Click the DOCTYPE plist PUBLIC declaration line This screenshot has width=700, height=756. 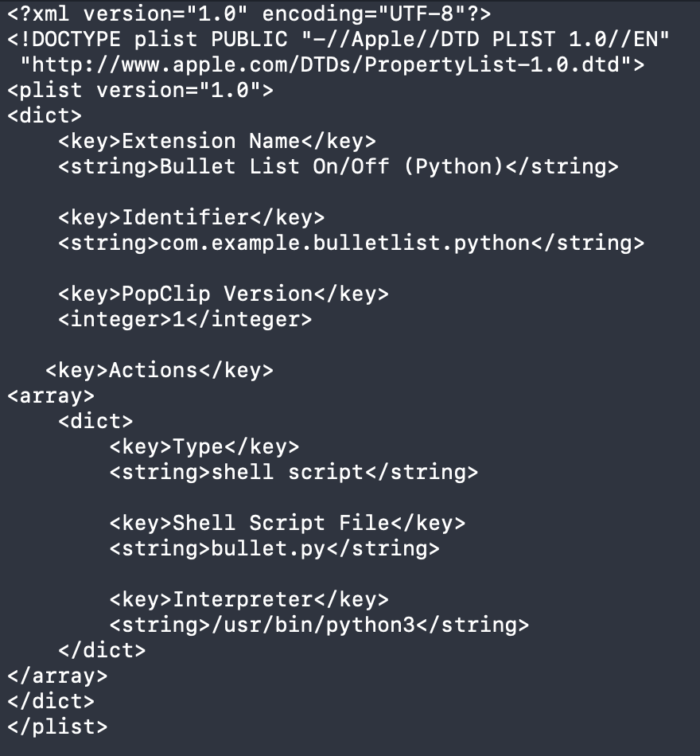[x=339, y=39]
